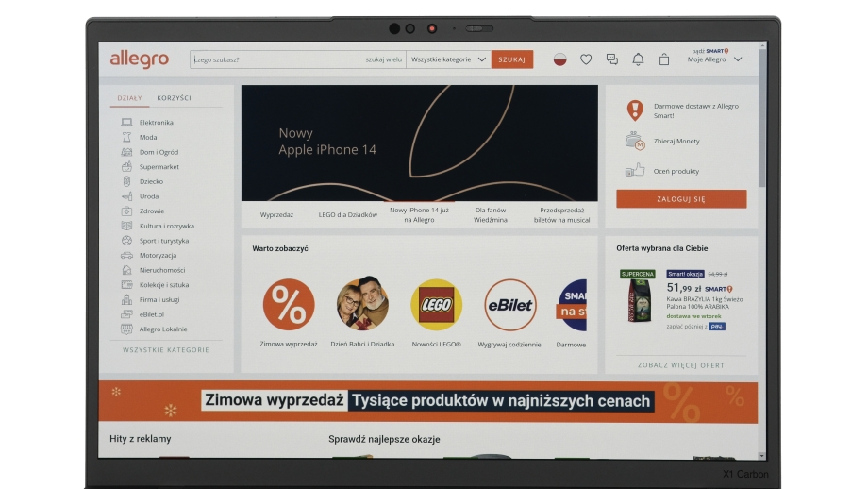This screenshot has width=868, height=489.
Task: Click the Uroda category icon
Action: [126, 196]
